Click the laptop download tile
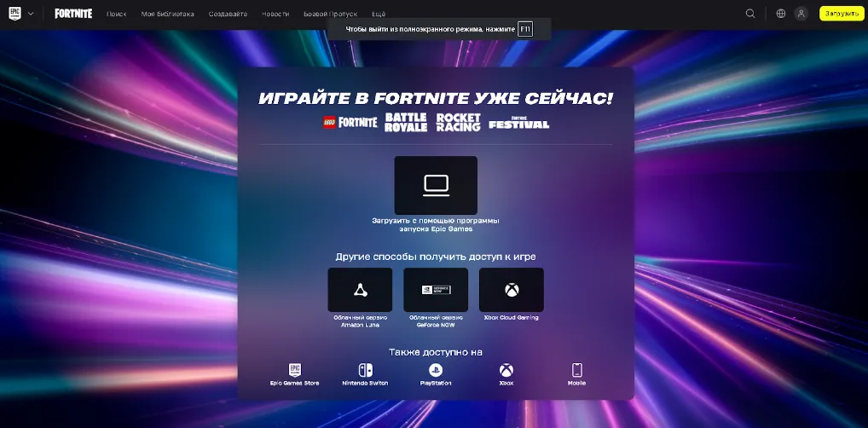Screen dimensions: 868x428 pos(436,185)
